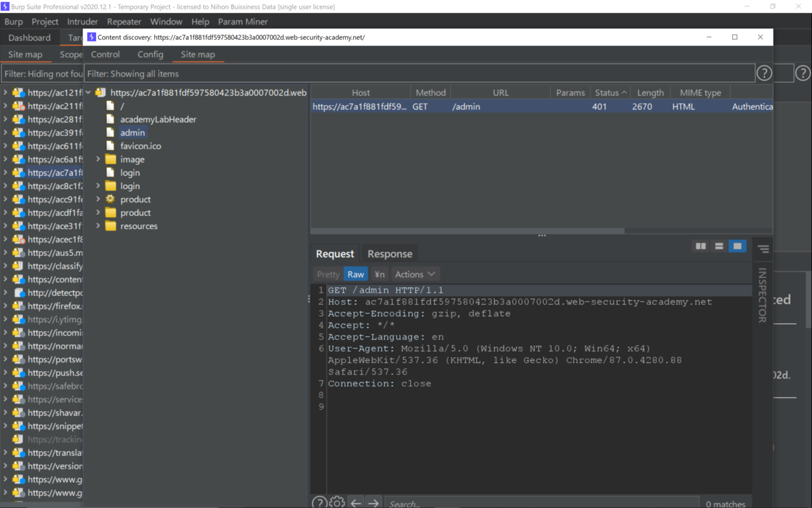
Task: Open the Repeater menu
Action: pyautogui.click(x=125, y=22)
